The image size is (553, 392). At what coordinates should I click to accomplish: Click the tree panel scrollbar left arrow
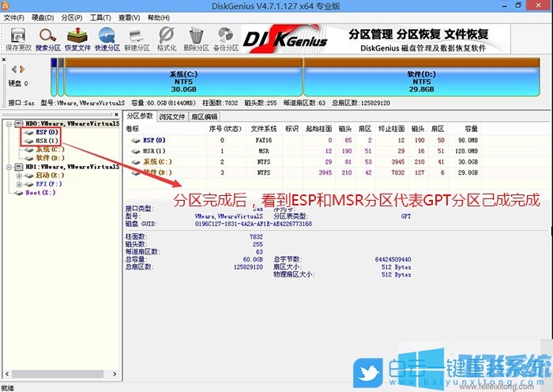coord(6,374)
